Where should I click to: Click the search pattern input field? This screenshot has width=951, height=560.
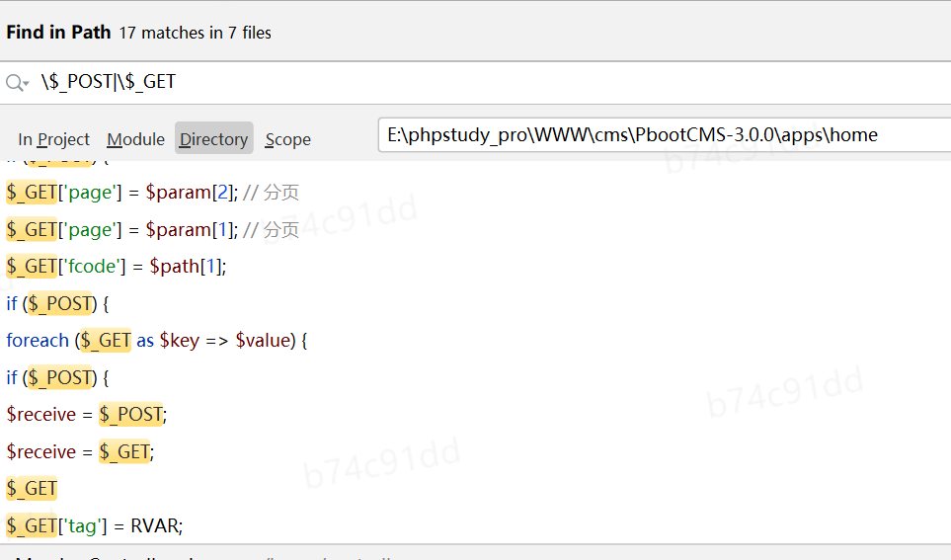(x=494, y=82)
